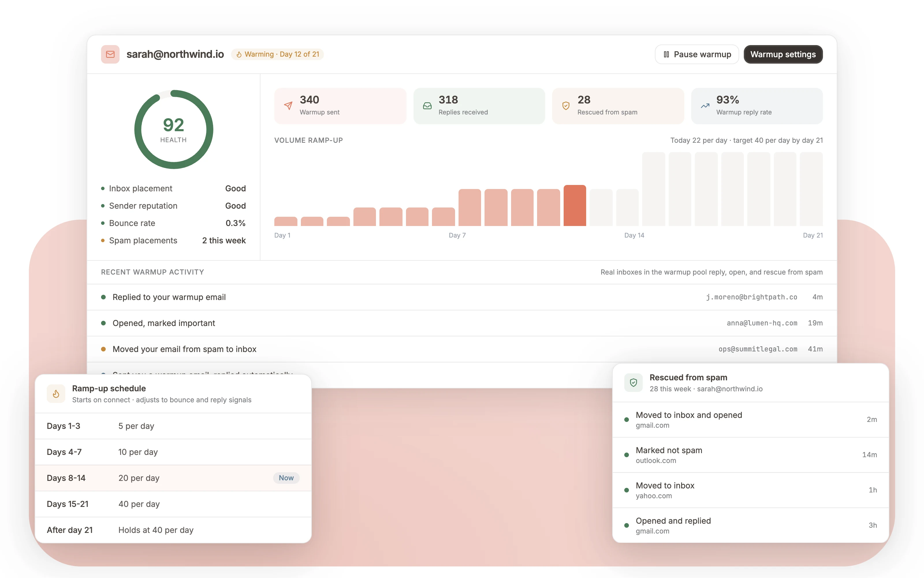Viewport: 924px width, 578px height.
Task: Select Days 15-21 schedule row
Action: (x=173, y=504)
